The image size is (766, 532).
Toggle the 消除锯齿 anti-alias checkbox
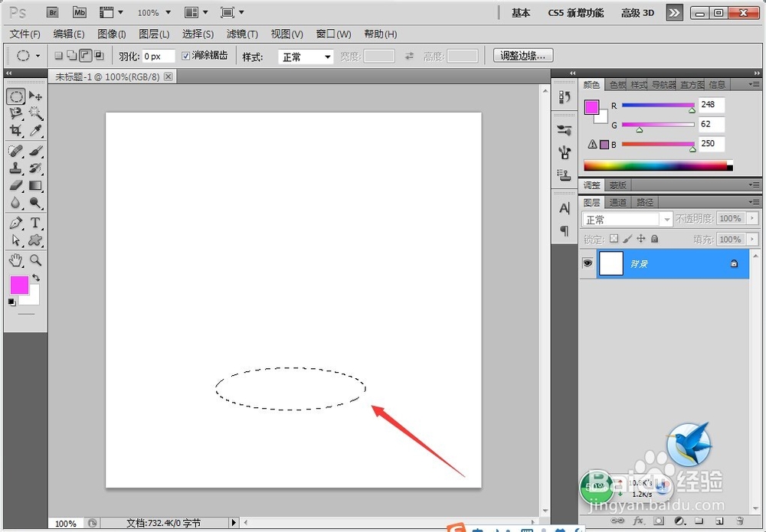click(x=185, y=56)
